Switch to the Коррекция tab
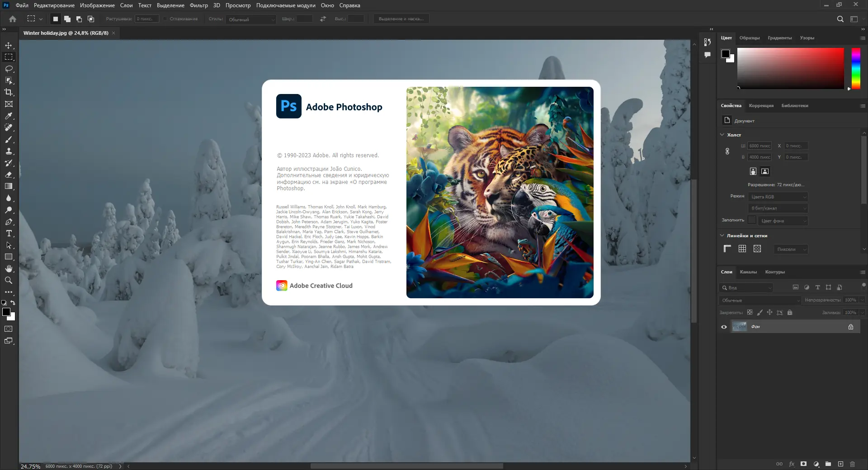Screen dimensions: 868x470 coord(761,106)
